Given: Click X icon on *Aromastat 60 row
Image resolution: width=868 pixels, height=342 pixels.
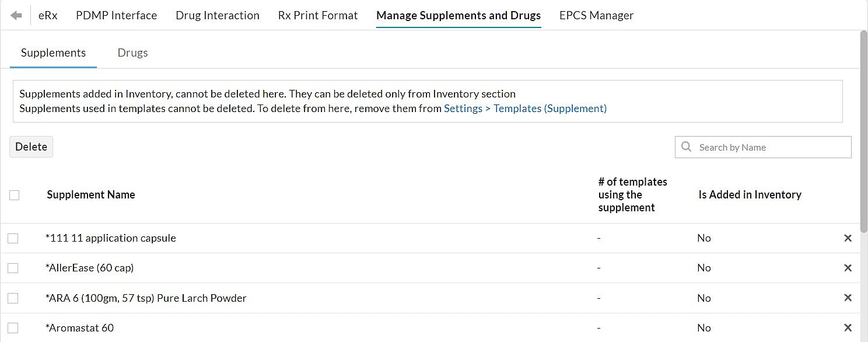Looking at the screenshot, I should point(848,327).
